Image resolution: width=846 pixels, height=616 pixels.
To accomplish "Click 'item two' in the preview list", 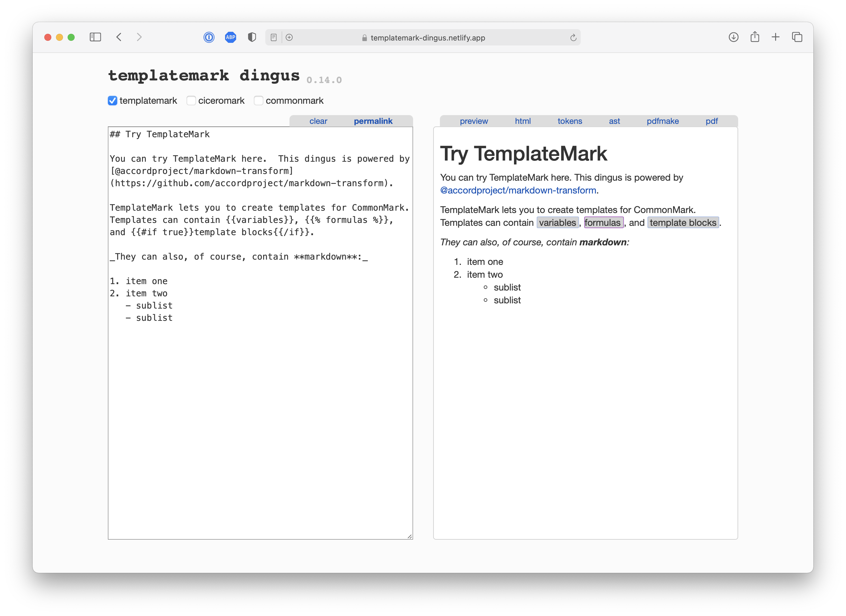I will click(x=485, y=275).
